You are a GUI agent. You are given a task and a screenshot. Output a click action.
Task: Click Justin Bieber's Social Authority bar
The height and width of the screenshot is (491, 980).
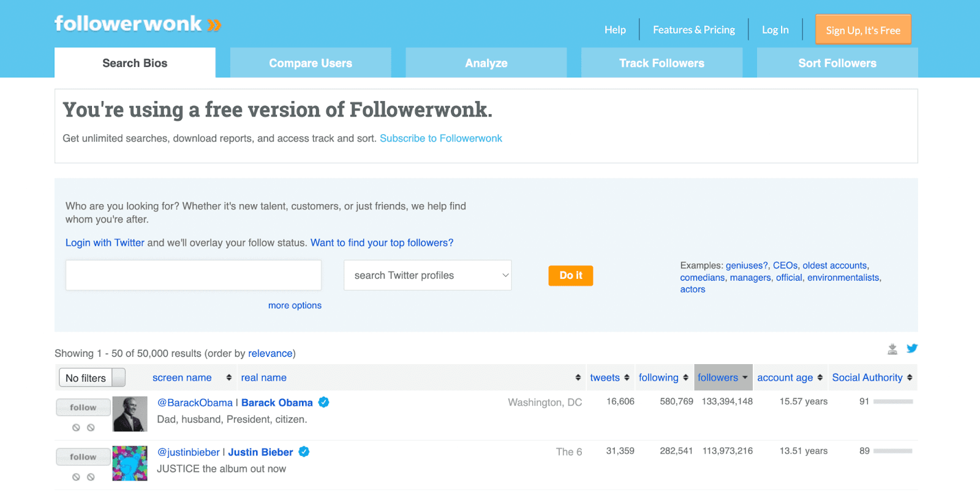pyautogui.click(x=893, y=451)
